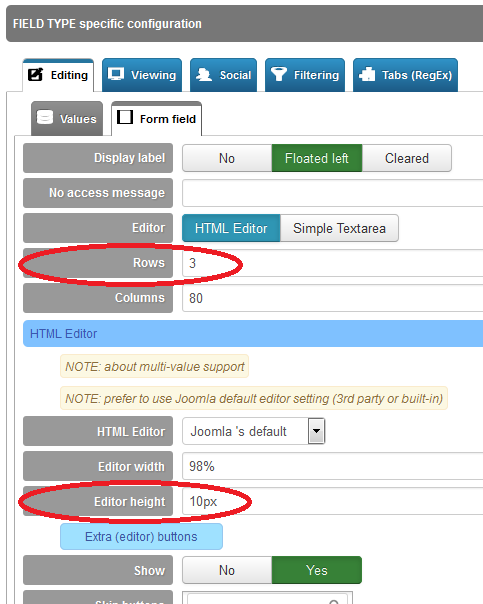Screen dimensions: 483x604
Task: Click the Filtering tab funnel icon
Action: [x=278, y=74]
